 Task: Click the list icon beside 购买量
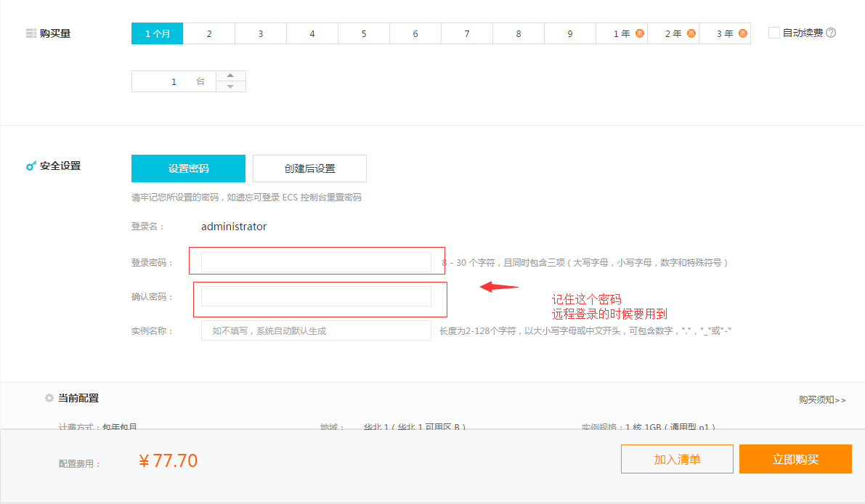point(30,33)
